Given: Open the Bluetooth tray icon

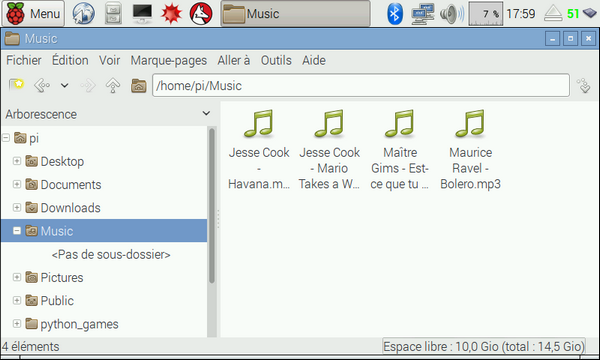Looking at the screenshot, I should pos(395,14).
